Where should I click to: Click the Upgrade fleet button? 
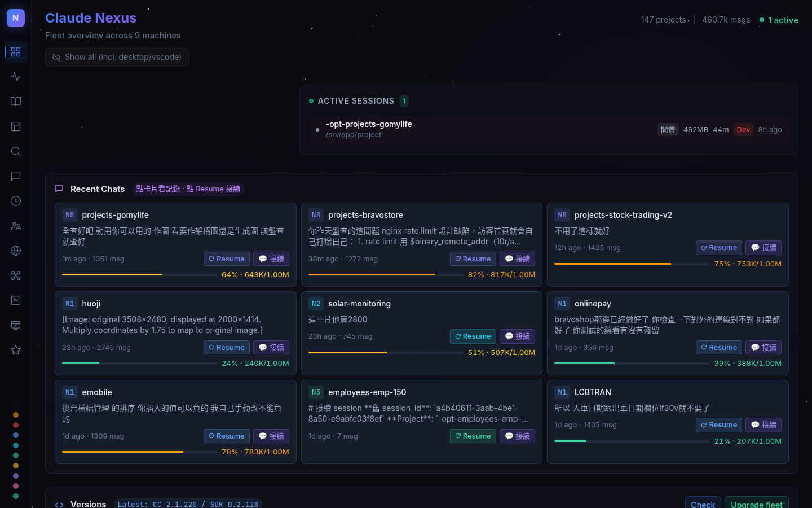click(757, 503)
